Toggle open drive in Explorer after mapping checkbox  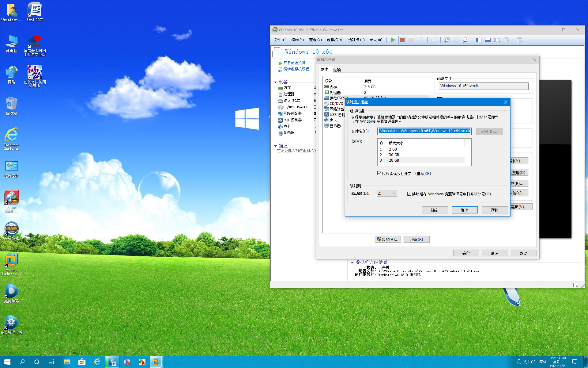tap(409, 194)
